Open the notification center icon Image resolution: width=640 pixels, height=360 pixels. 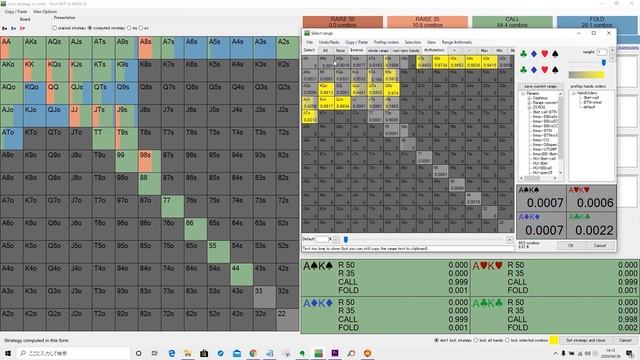[x=630, y=353]
